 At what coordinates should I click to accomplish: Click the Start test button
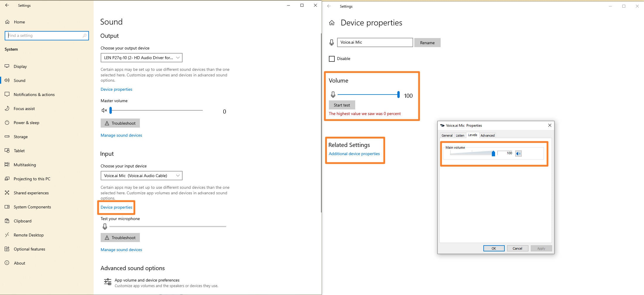(x=342, y=105)
